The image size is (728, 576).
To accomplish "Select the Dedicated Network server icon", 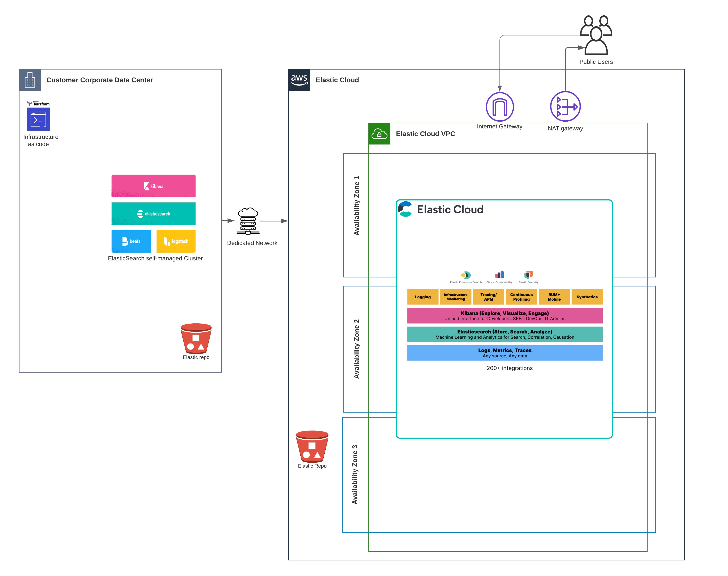I will click(248, 221).
